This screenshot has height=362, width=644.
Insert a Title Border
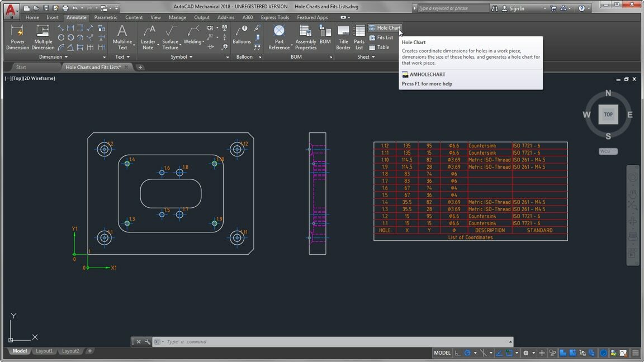[x=343, y=37]
